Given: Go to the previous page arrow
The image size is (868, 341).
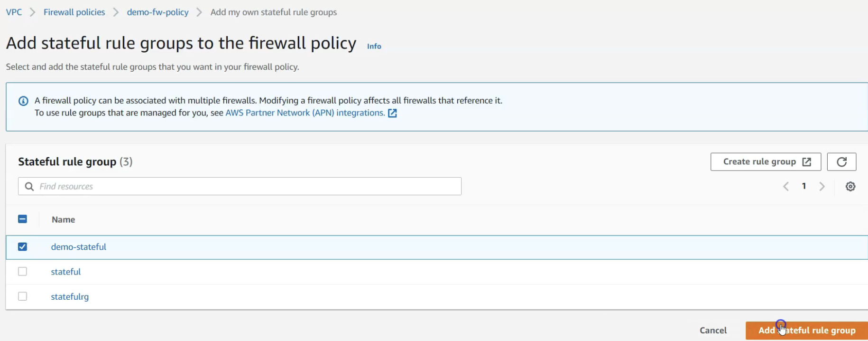Looking at the screenshot, I should pyautogui.click(x=786, y=187).
